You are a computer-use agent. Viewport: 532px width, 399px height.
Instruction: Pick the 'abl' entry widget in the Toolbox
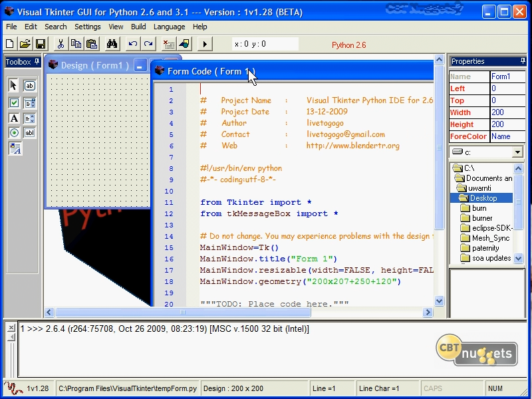[29, 132]
